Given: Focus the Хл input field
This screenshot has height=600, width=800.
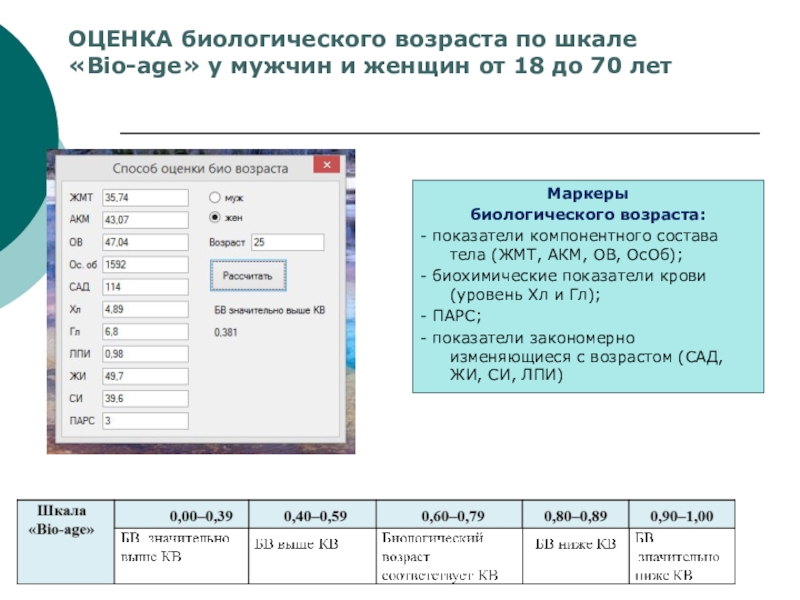Looking at the screenshot, I should coord(145,310).
